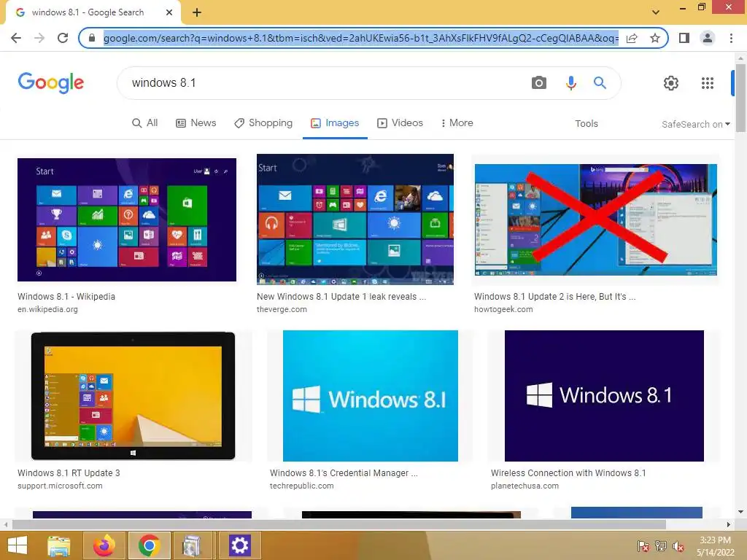Start voice search with microphone
Screen dimensions: 747x560
coord(570,83)
